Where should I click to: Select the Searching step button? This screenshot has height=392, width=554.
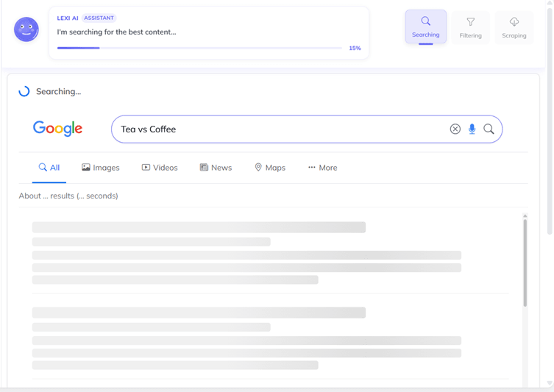tap(425, 26)
